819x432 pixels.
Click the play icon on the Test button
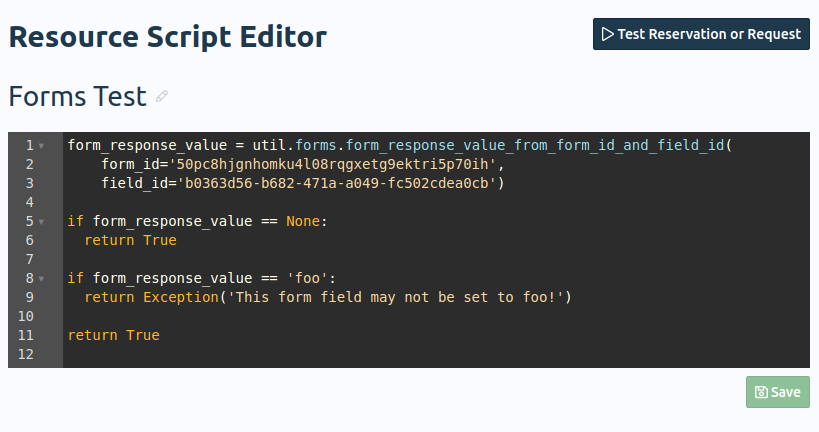pyautogui.click(x=607, y=34)
